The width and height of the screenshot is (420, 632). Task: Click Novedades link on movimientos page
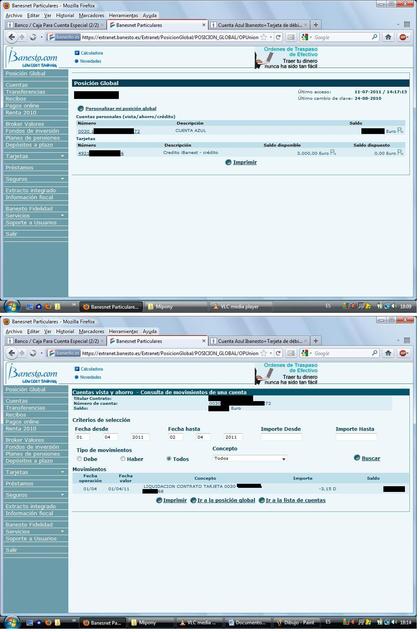[x=88, y=377]
